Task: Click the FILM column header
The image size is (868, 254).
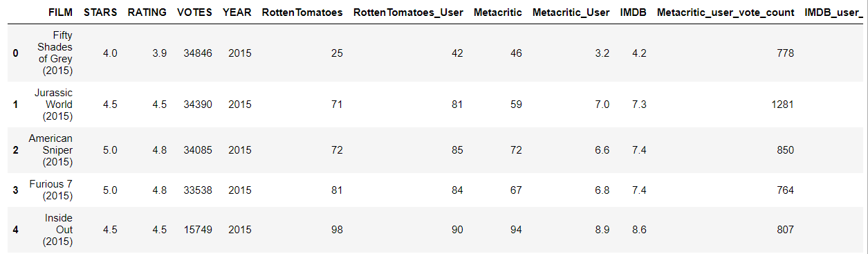Action: 60,12
